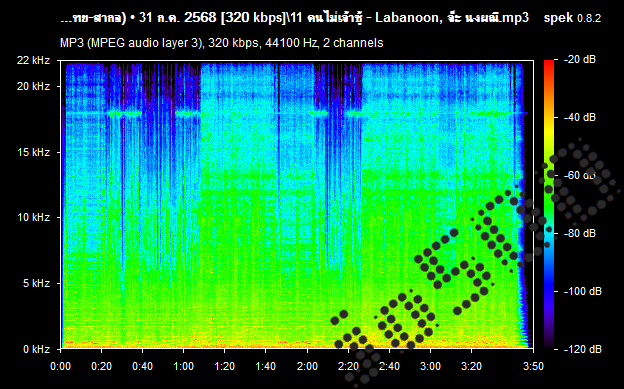Click the 1:00 time axis label
The height and width of the screenshot is (389, 624).
tap(183, 366)
